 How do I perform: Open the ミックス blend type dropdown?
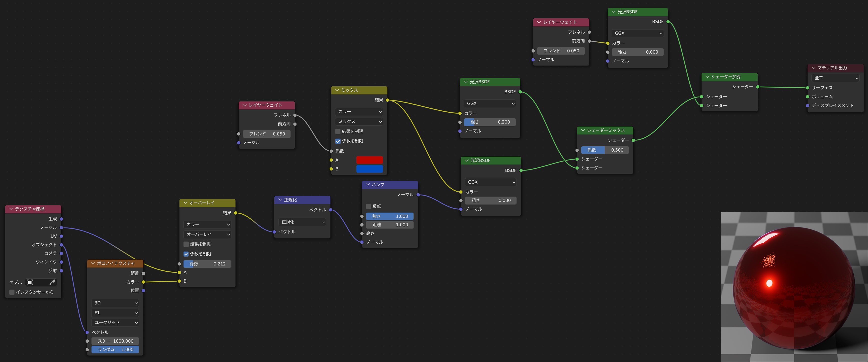[359, 121]
